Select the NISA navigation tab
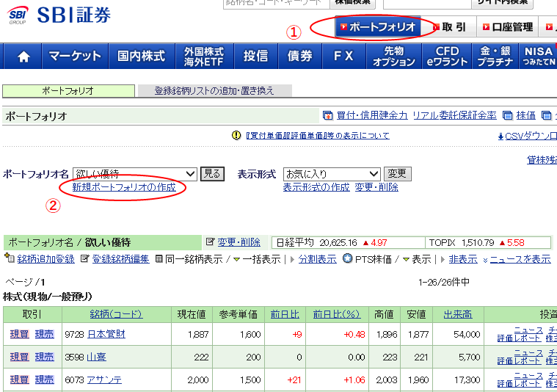Image resolution: width=557 pixels, height=392 pixels. (538, 56)
